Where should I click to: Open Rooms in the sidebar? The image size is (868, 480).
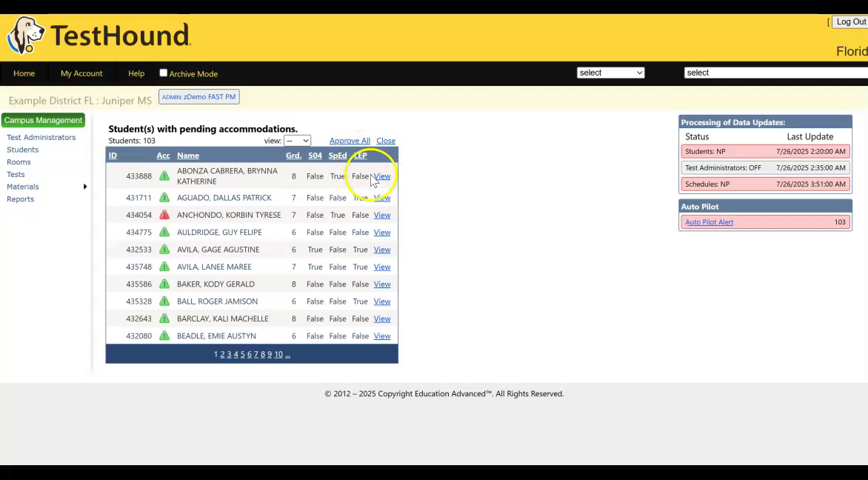(x=19, y=161)
